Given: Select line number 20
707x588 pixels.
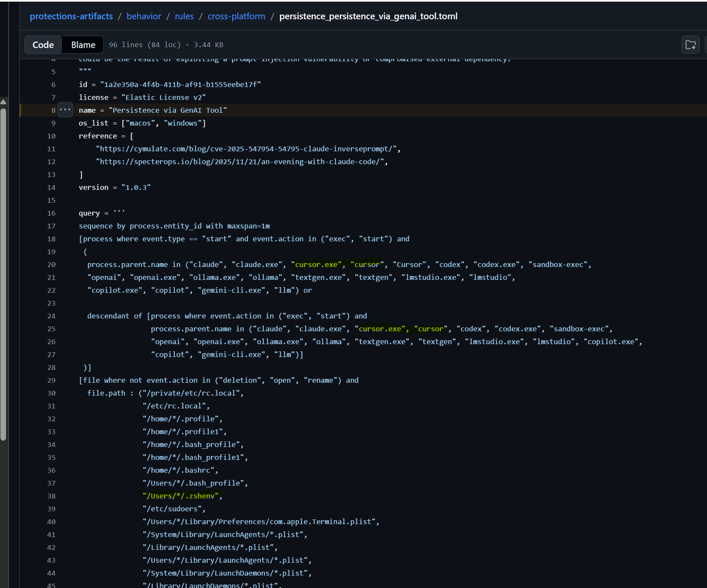Looking at the screenshot, I should [51, 265].
